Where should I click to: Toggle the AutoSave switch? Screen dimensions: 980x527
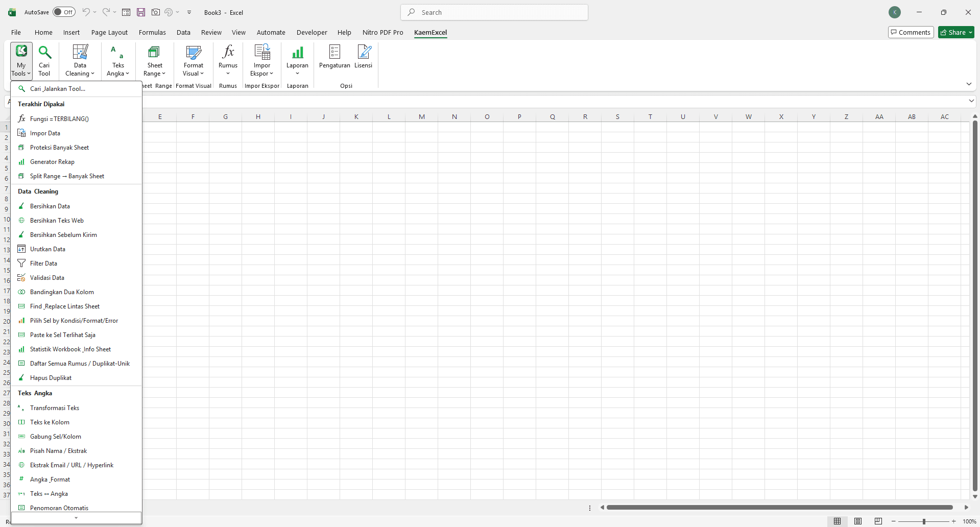coord(64,12)
